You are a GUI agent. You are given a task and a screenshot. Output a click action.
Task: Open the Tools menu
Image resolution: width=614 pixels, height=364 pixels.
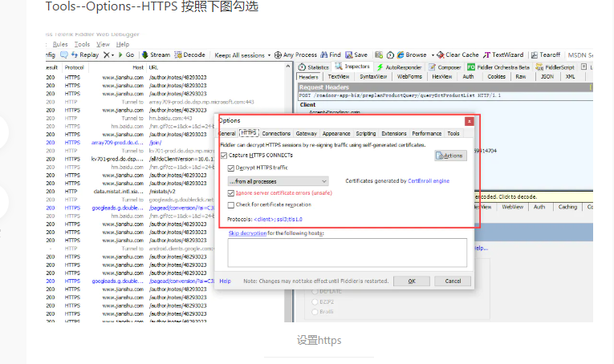[x=82, y=44]
